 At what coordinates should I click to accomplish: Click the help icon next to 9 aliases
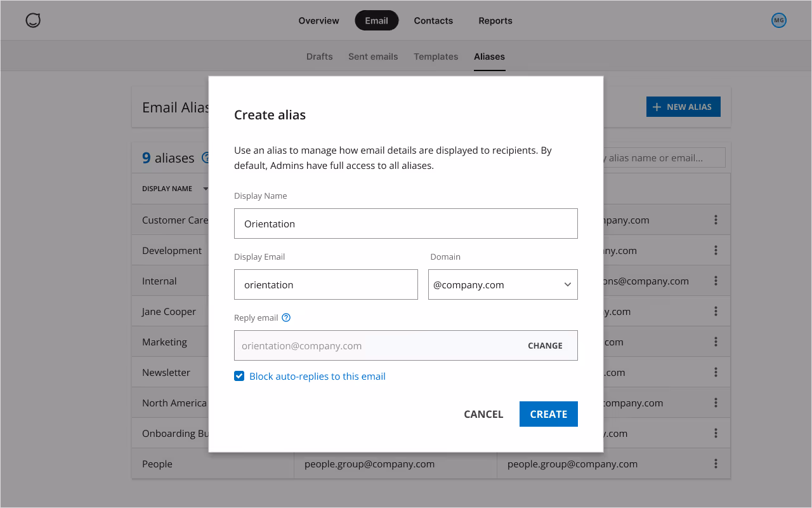(x=206, y=157)
